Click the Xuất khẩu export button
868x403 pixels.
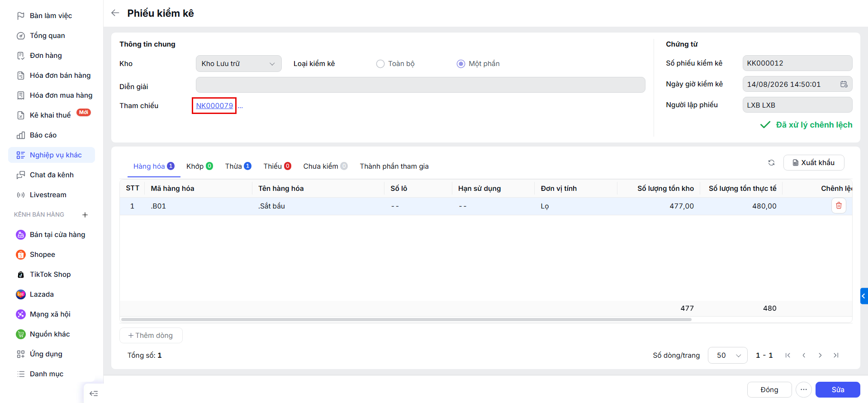pos(814,163)
